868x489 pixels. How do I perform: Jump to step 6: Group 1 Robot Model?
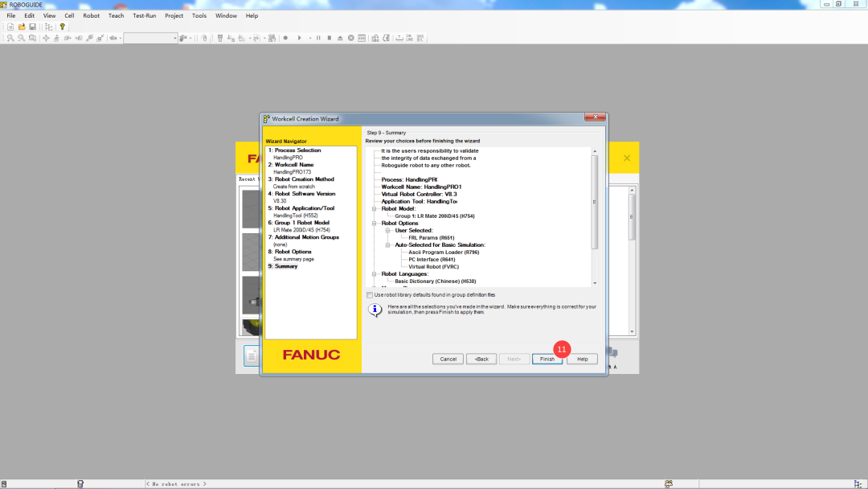coord(299,223)
